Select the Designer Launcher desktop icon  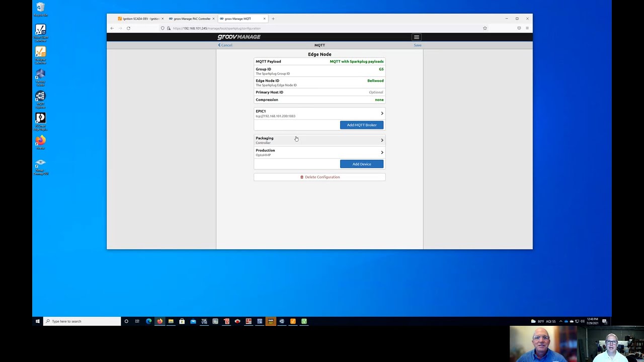click(41, 55)
